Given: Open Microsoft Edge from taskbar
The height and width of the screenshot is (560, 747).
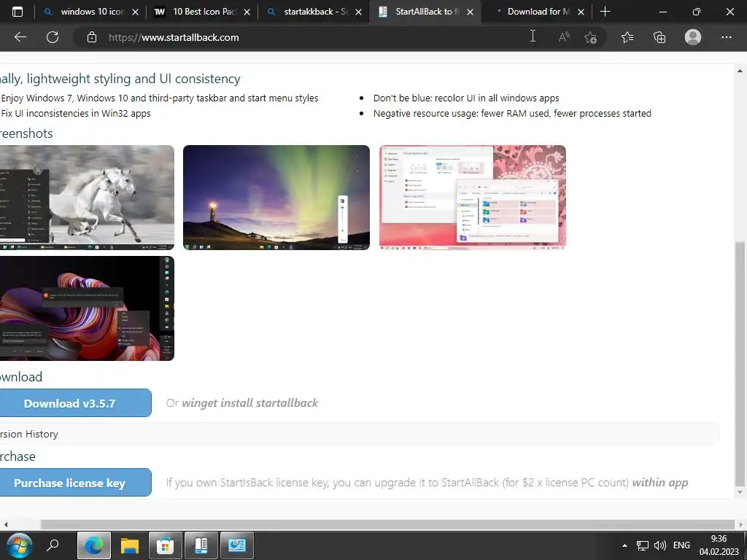Looking at the screenshot, I should pos(94,545).
